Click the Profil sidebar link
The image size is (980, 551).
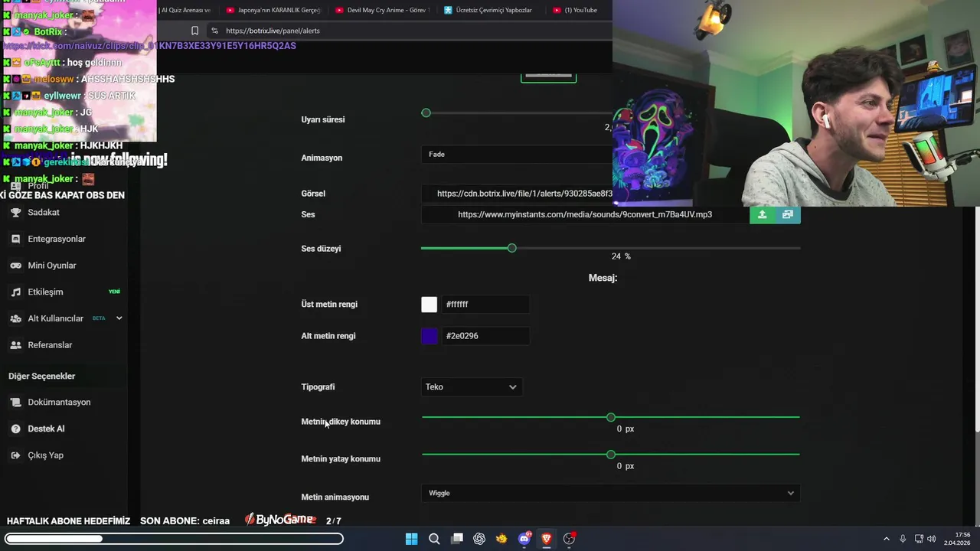coord(38,186)
